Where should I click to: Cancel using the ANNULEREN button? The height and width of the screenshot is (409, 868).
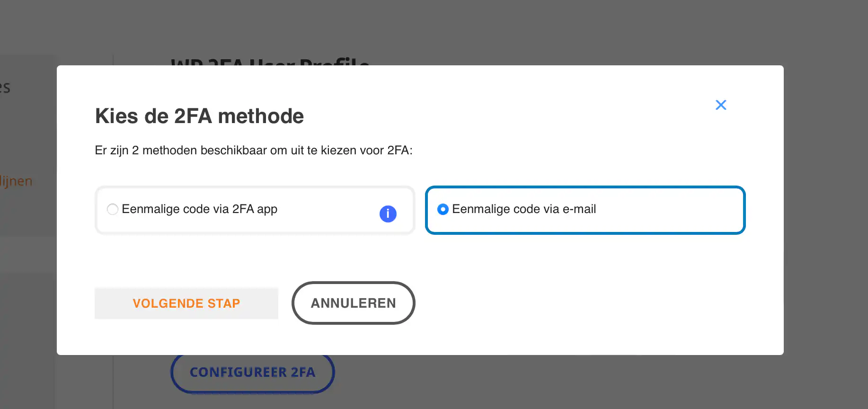[354, 303]
